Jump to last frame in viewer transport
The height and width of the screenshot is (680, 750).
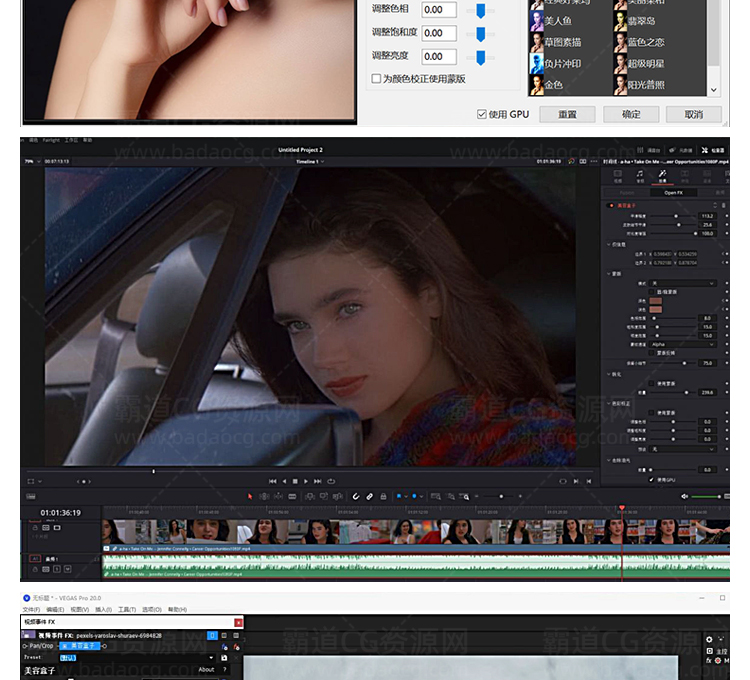pyautogui.click(x=318, y=481)
